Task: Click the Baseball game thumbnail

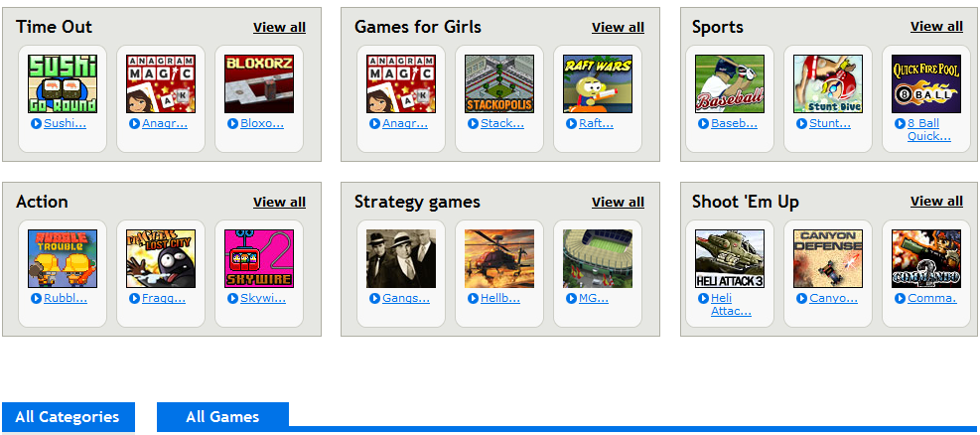Action: pos(730,83)
